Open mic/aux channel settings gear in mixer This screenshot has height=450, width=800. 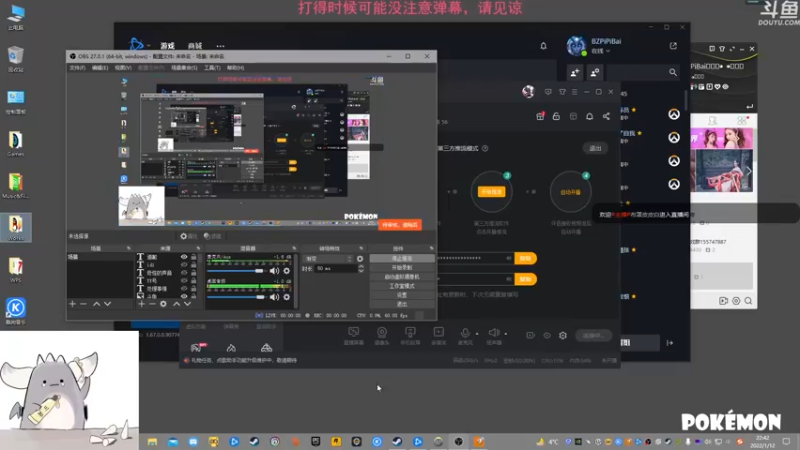tap(287, 271)
